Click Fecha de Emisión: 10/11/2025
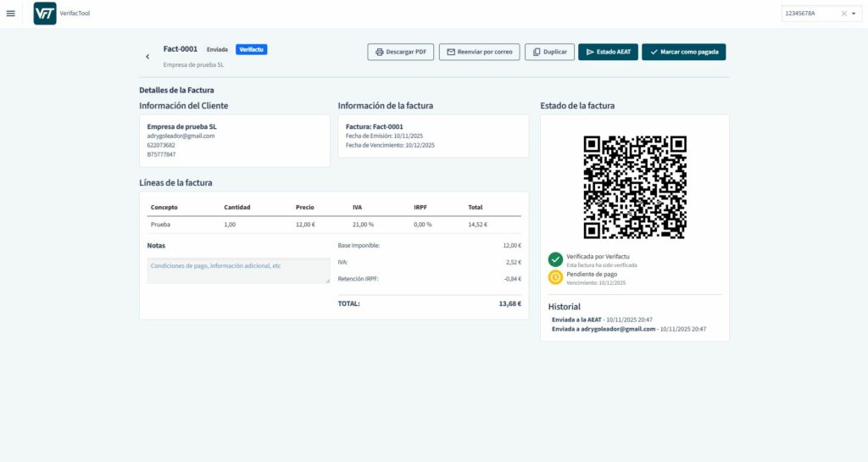Viewport: 868px width, 462px height. coord(384,136)
